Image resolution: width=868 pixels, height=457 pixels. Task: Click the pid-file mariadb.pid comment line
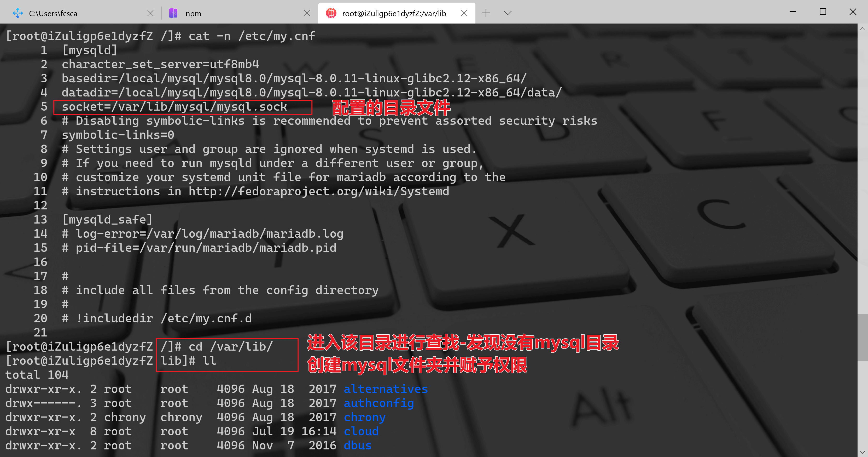pyautogui.click(x=199, y=248)
